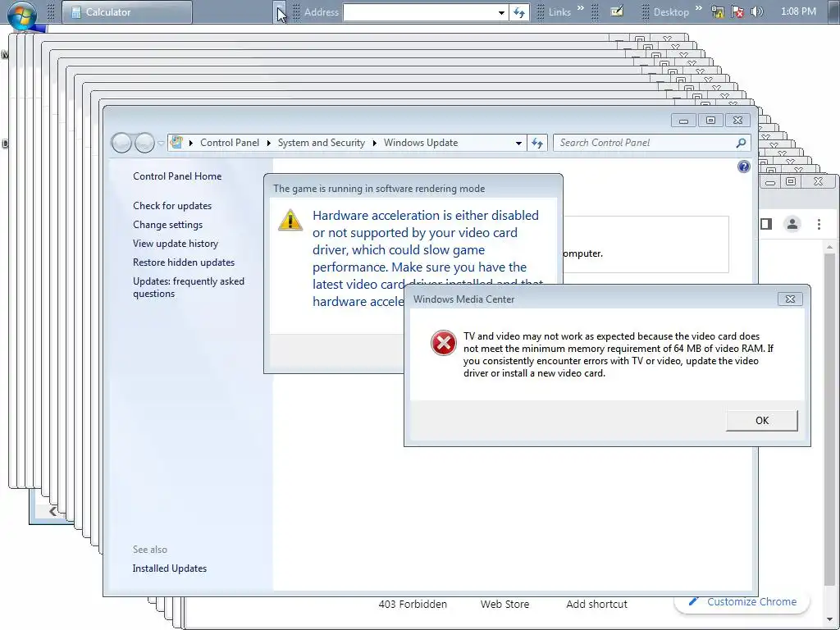This screenshot has height=630, width=840.
Task: Select Control Panel in the breadcrumb
Action: 230,143
